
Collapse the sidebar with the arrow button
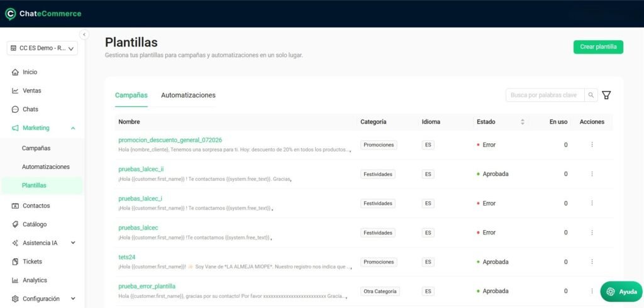pyautogui.click(x=84, y=35)
